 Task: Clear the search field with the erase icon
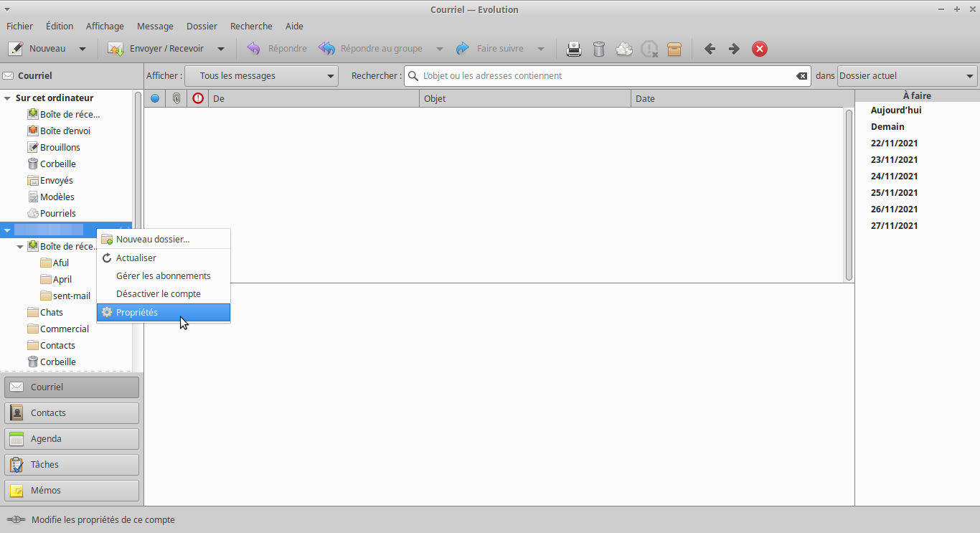[x=801, y=76]
